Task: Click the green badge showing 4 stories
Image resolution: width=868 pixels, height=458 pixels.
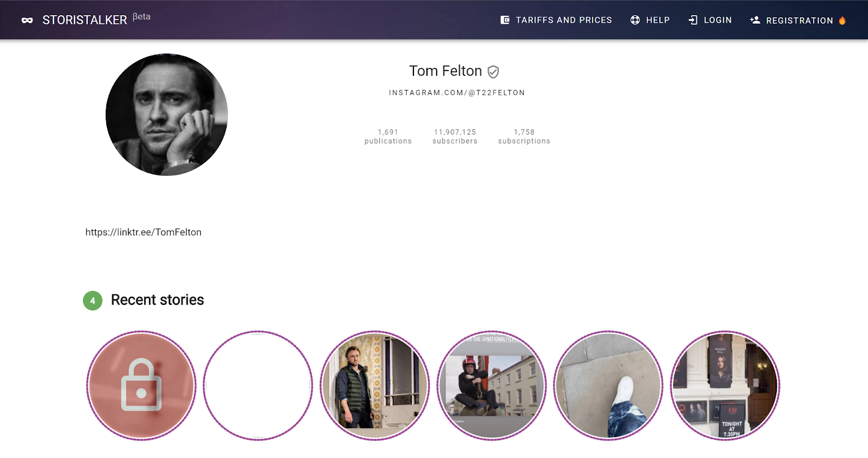Action: click(93, 301)
